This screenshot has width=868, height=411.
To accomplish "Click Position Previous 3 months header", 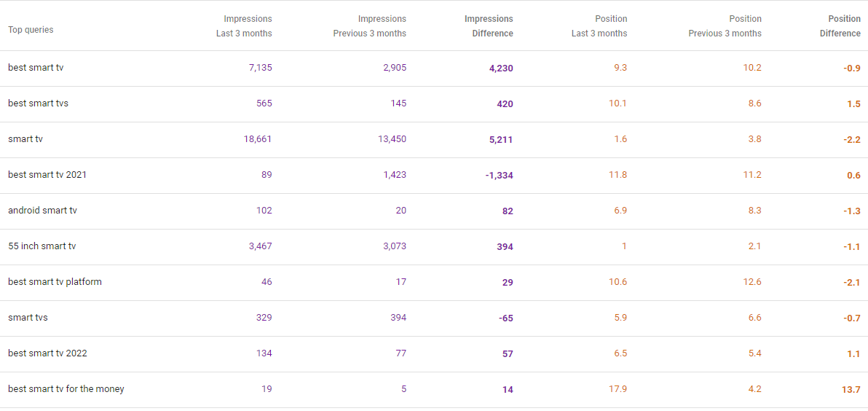I will (x=725, y=26).
